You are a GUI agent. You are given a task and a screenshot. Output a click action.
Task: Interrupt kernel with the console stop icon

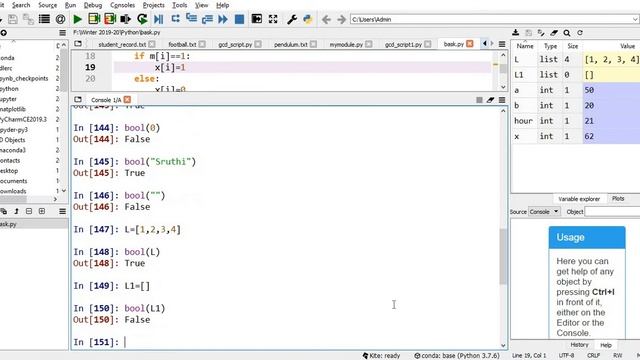pyautogui.click(x=479, y=100)
